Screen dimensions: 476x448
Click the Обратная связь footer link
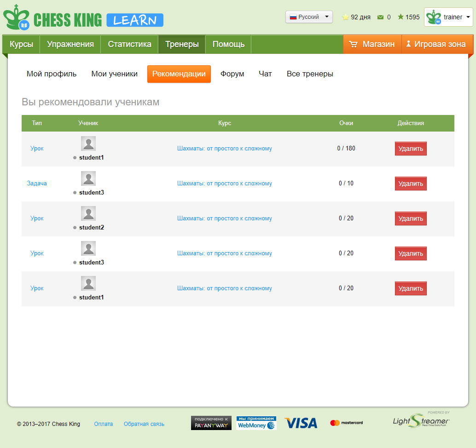(144, 424)
